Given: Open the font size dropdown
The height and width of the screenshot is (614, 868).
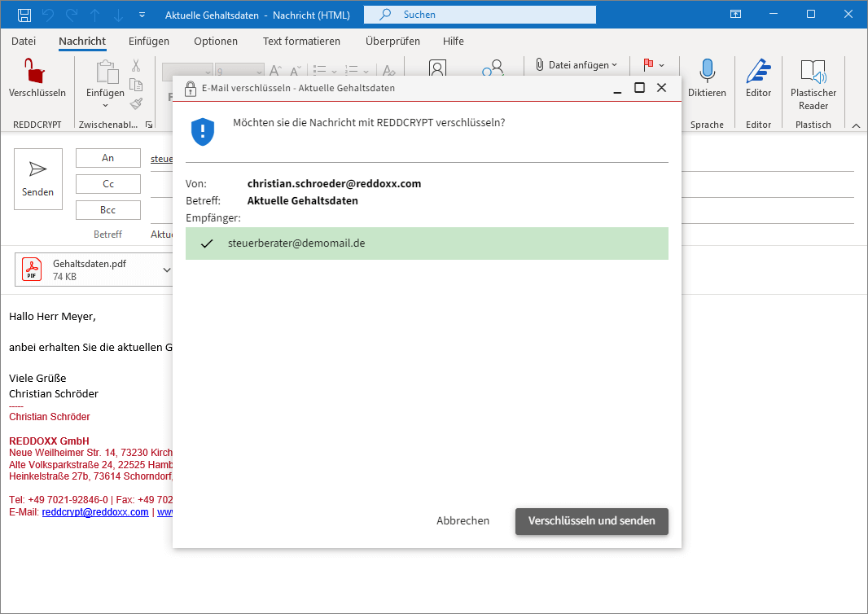Looking at the screenshot, I should click(x=259, y=72).
